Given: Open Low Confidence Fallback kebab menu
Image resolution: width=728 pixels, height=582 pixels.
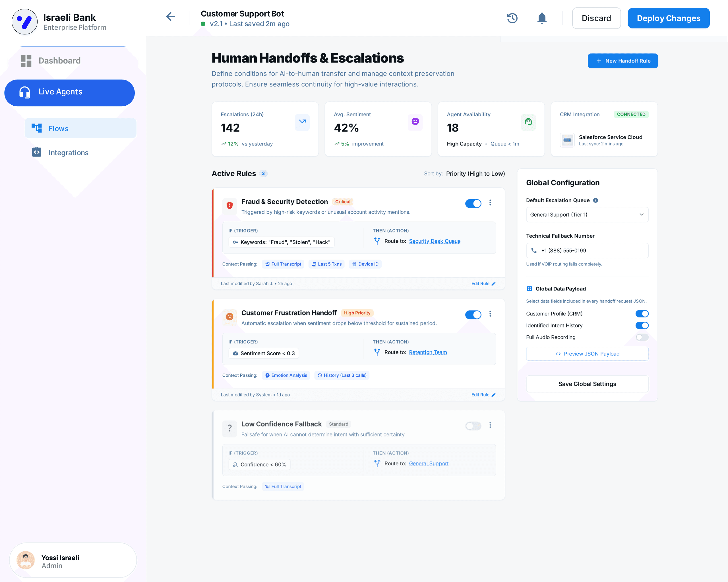Looking at the screenshot, I should 490,425.
